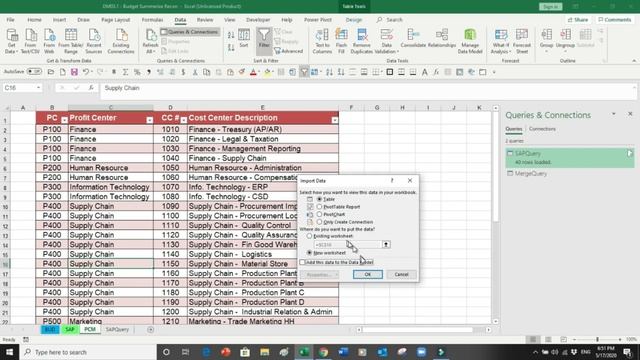Switch to the SAP sheet tab

[70, 329]
